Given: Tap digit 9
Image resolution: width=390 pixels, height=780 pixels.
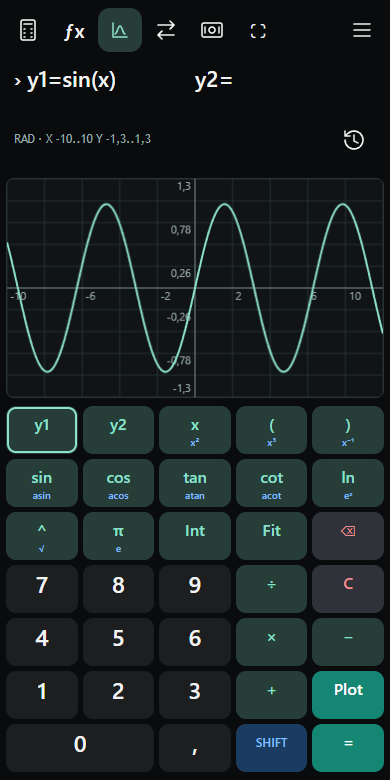Looking at the screenshot, I should 195,589.
